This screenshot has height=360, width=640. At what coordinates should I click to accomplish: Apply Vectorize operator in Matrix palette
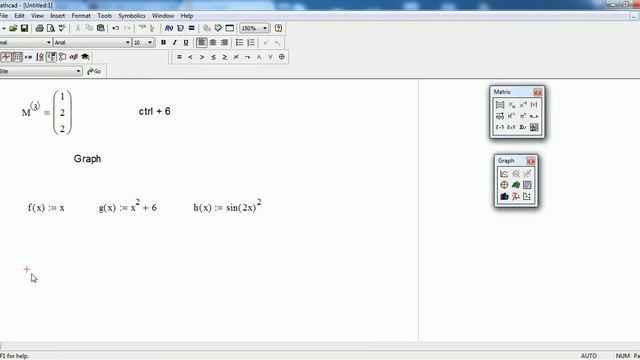(500, 116)
